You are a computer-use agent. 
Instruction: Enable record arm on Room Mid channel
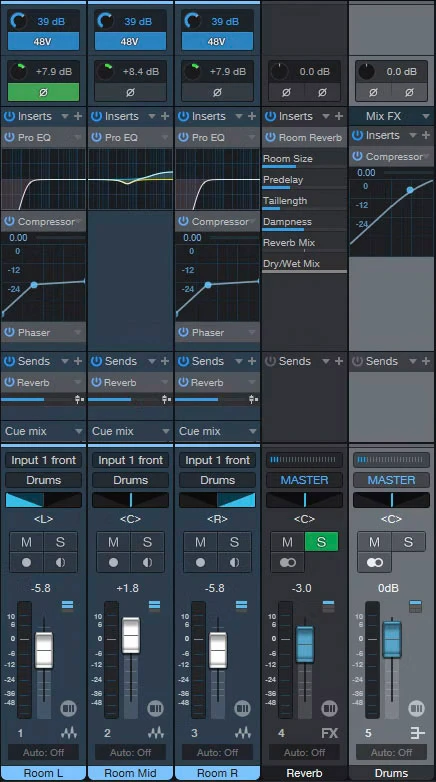[x=113, y=563]
